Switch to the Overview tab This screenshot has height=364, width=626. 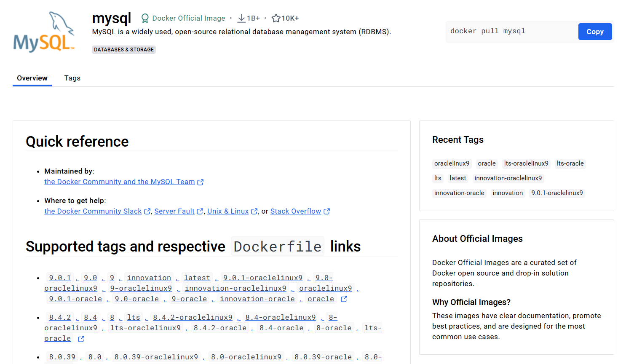(32, 78)
